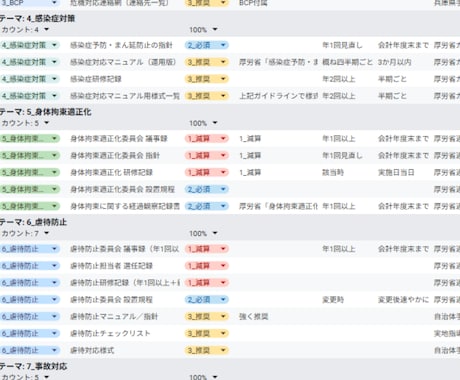Click the cell 身体拘束適正化委員会 指針
The image size is (460, 380).
click(115, 155)
